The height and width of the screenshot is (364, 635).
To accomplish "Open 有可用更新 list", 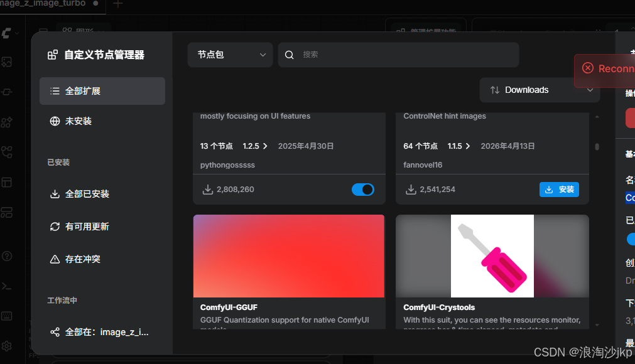I will [x=102, y=227].
